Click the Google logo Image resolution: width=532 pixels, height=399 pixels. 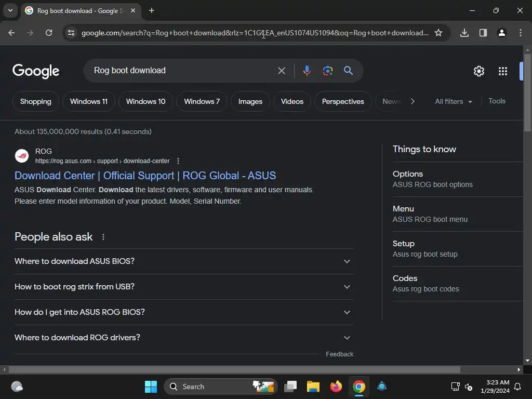click(x=36, y=71)
